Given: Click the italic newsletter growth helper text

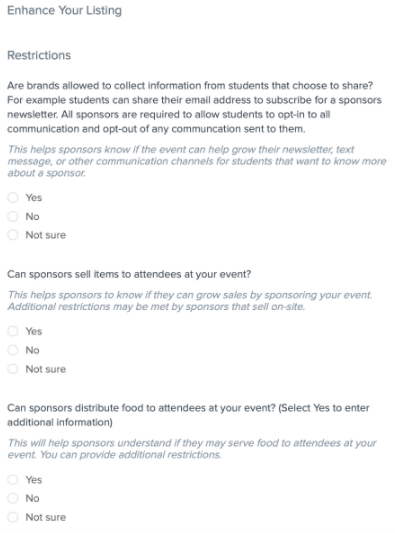Looking at the screenshot, I should (197, 161).
